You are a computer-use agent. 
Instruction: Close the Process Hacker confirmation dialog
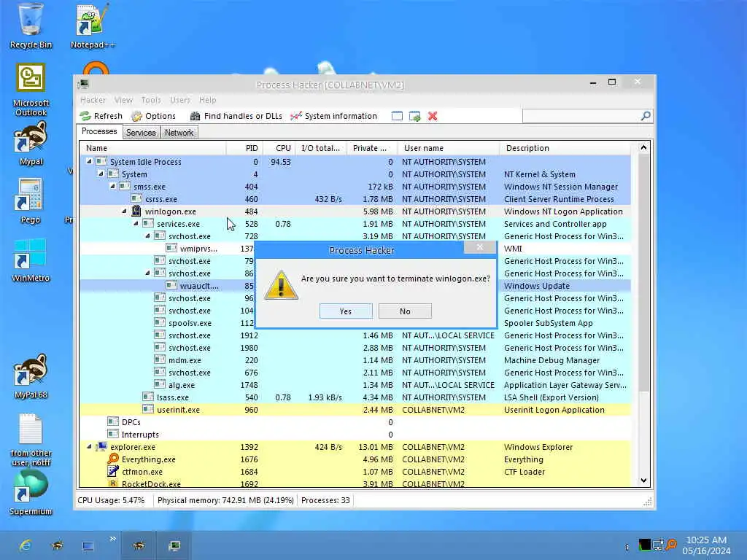(480, 246)
